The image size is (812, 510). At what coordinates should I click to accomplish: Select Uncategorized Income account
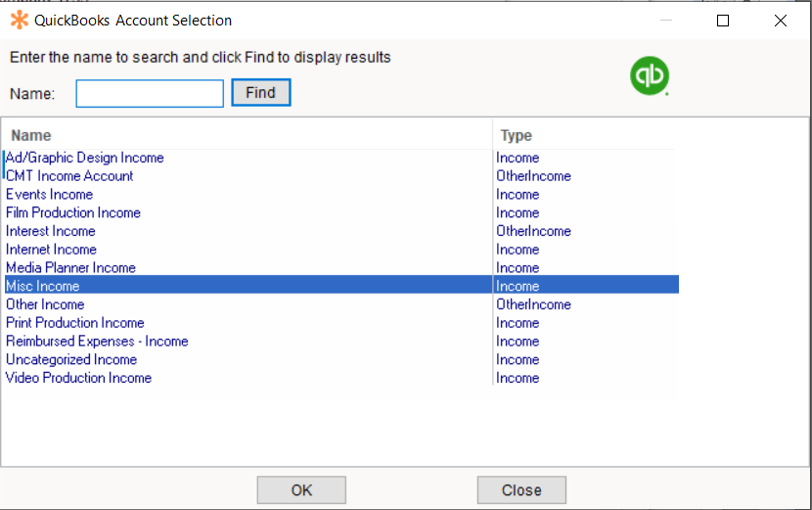click(71, 359)
